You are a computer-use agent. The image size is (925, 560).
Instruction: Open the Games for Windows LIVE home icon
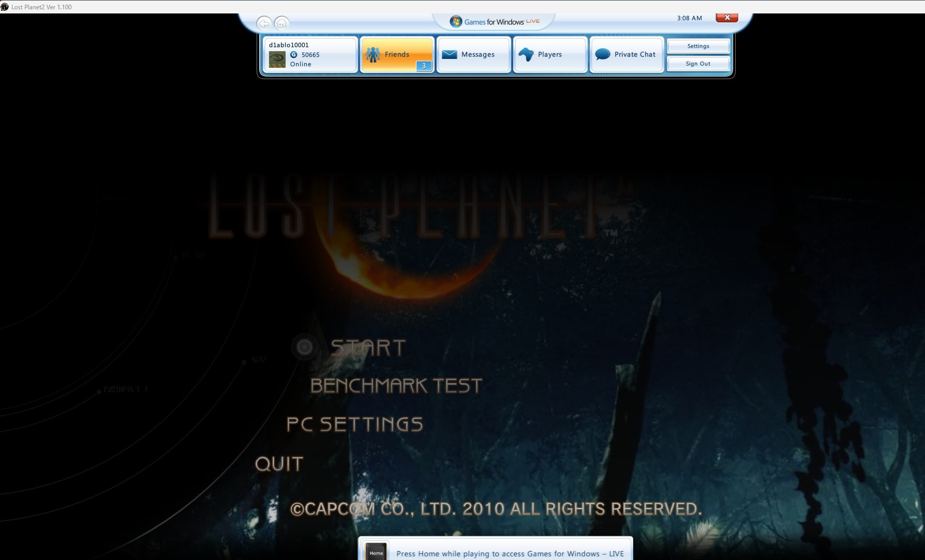(x=281, y=23)
